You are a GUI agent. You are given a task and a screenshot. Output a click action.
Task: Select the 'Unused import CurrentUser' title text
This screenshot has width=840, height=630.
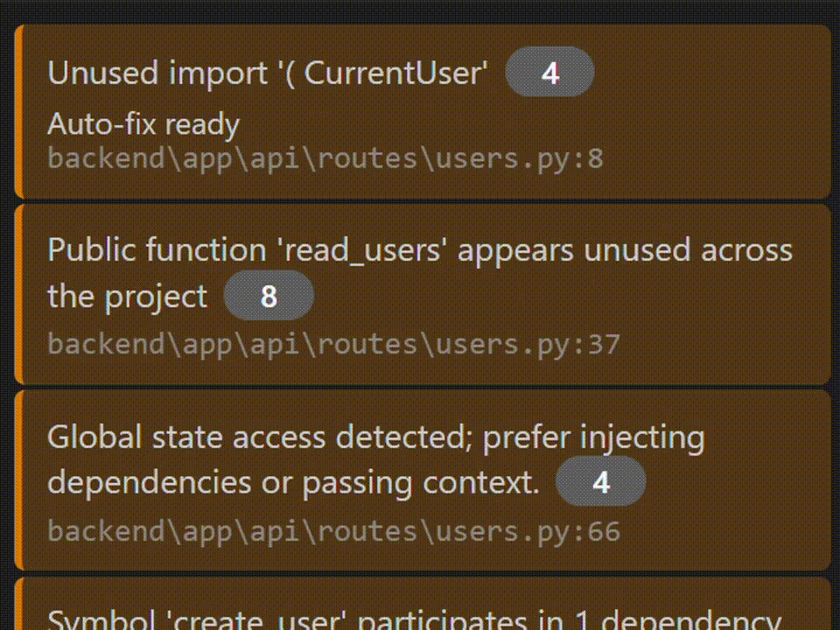click(x=267, y=73)
